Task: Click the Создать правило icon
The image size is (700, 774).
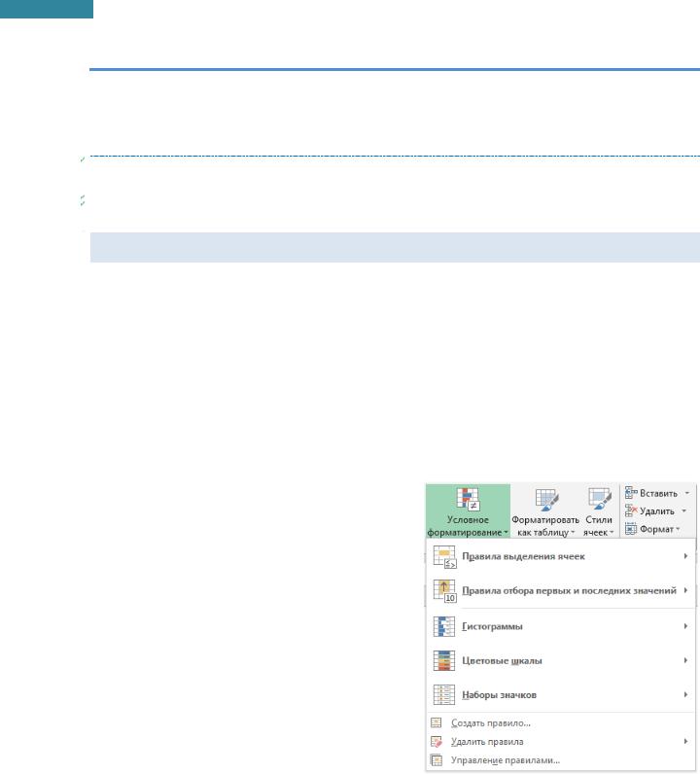Action: 437,723
